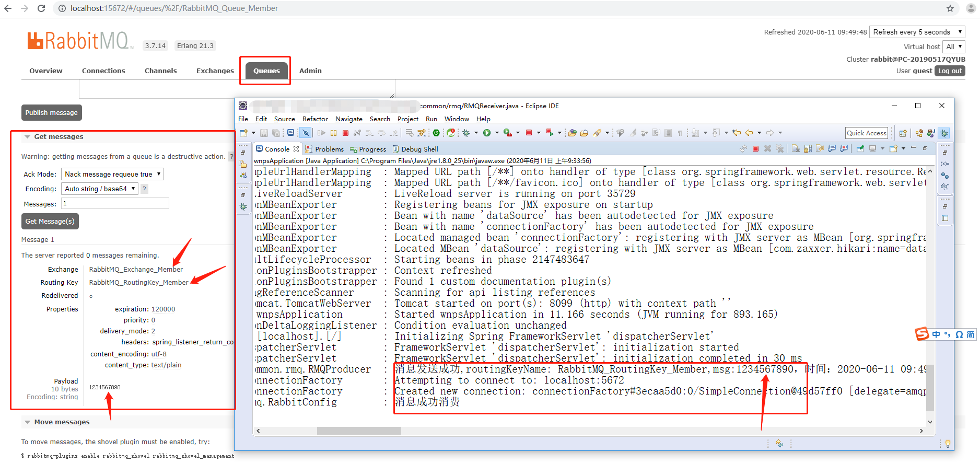Click the Open Console monitor icon in toolbar

coord(291,133)
